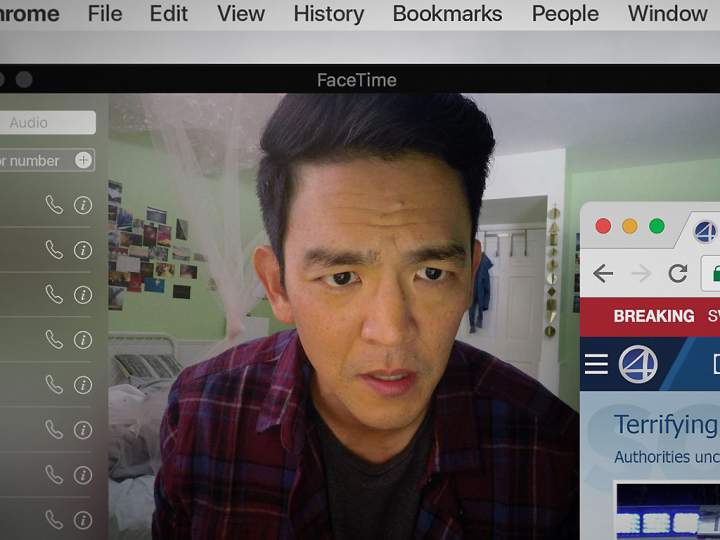Open the "Terrifying" headline link

(x=666, y=425)
